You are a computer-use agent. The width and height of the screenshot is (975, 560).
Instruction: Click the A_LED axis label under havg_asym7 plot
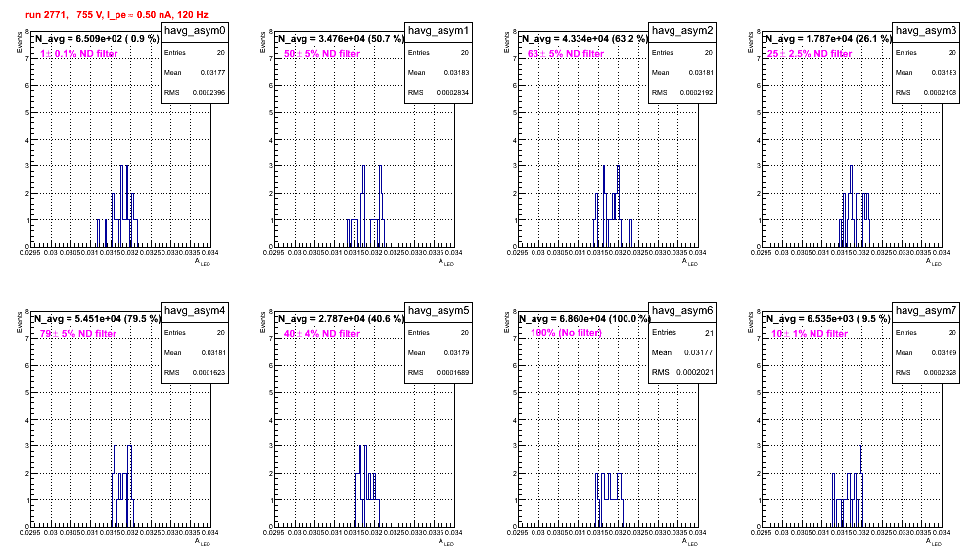click(934, 542)
